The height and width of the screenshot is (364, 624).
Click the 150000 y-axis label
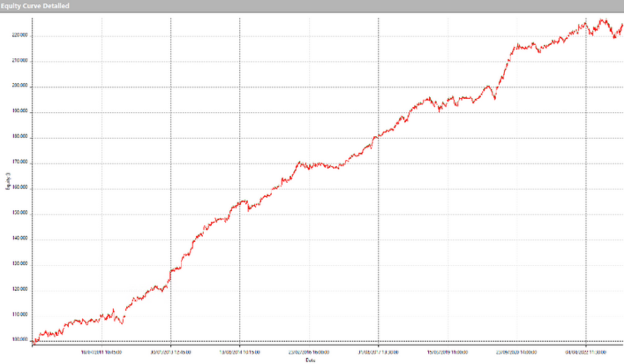click(x=20, y=213)
